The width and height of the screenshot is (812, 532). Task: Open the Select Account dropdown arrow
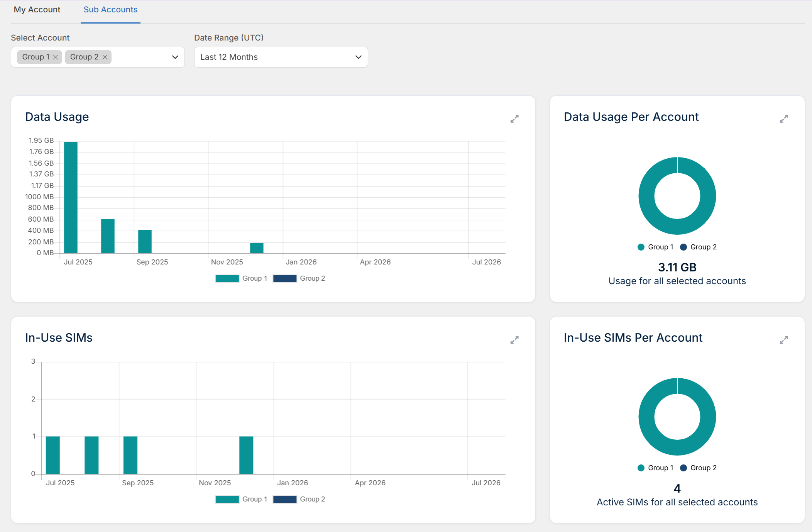click(x=175, y=57)
